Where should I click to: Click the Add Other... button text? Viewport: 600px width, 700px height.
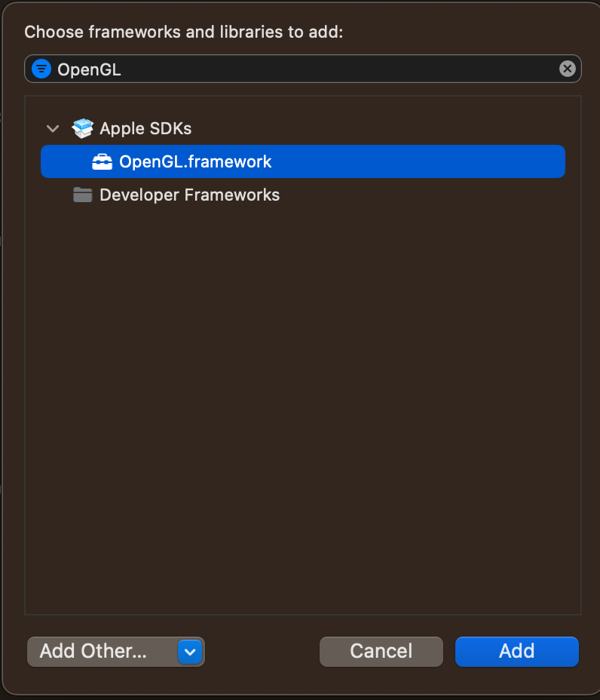93,651
